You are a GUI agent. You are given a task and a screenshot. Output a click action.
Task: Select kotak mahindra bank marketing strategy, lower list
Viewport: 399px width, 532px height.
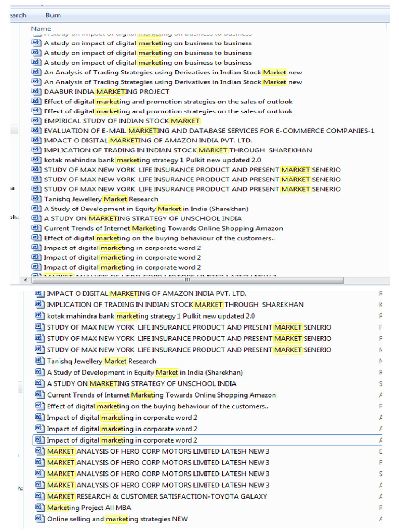click(151, 316)
